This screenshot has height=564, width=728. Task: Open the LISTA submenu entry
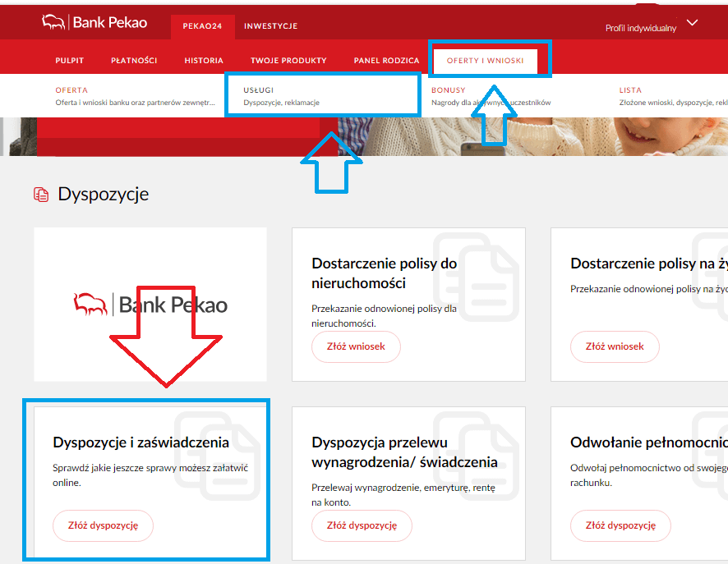673,96
